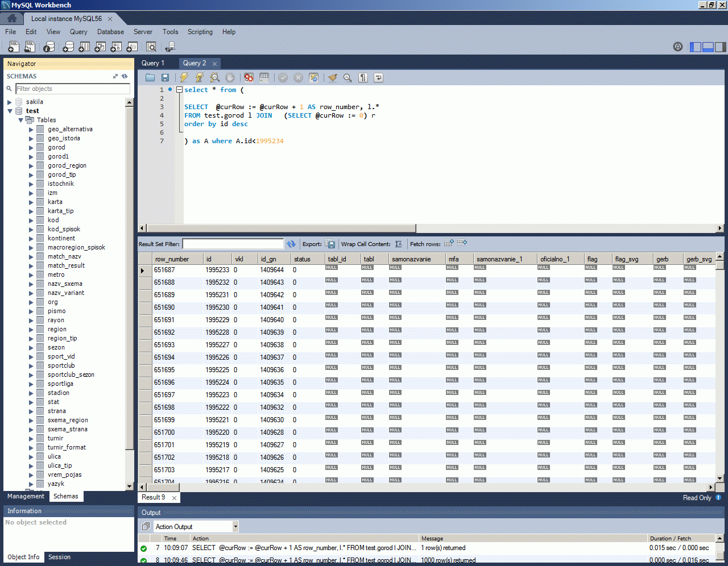Open a new SQL tab icon
This screenshot has height=566, width=728.
point(14,47)
